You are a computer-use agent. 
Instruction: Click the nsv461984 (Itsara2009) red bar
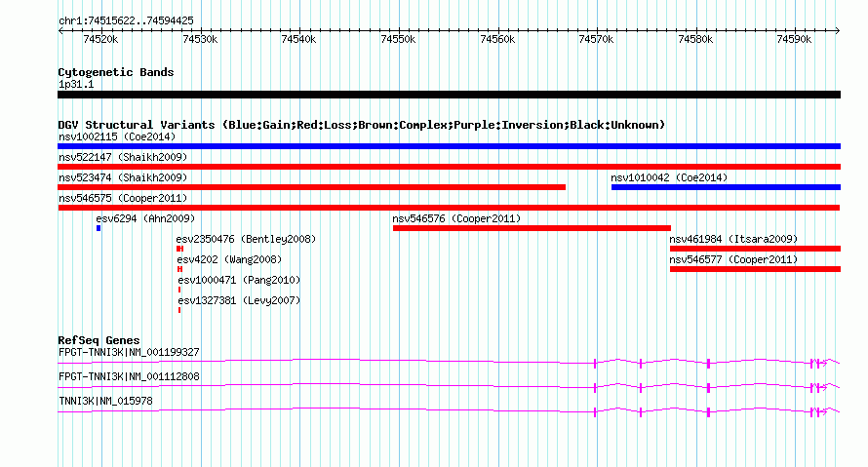[755, 249]
